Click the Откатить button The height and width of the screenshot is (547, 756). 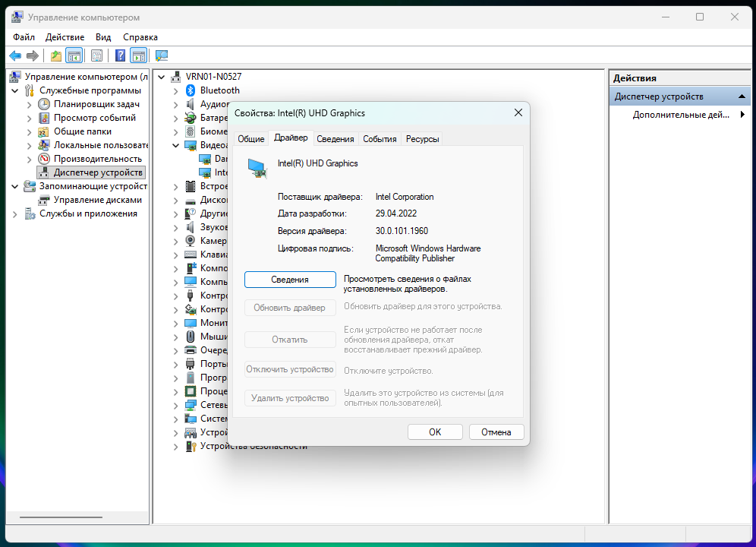click(x=290, y=340)
